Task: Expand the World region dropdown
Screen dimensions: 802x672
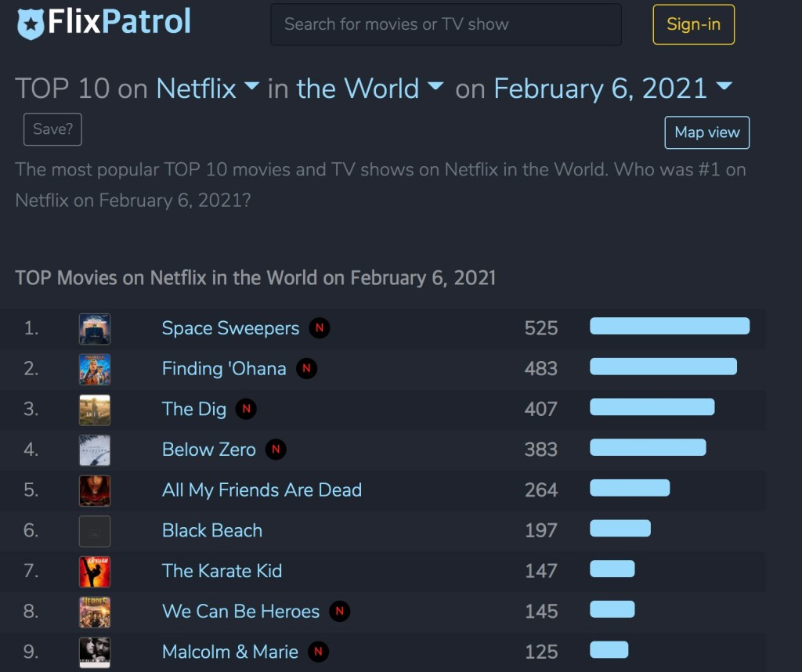Action: pyautogui.click(x=370, y=89)
